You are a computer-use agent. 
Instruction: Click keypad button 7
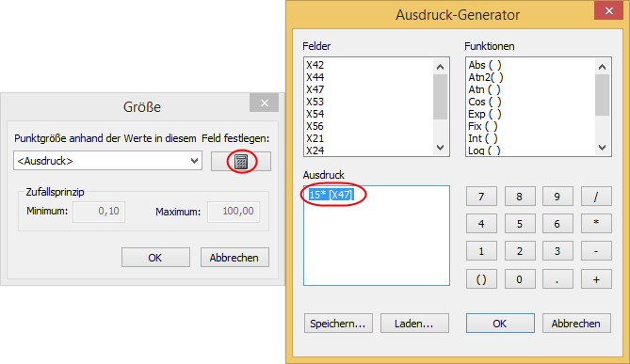[x=481, y=197]
